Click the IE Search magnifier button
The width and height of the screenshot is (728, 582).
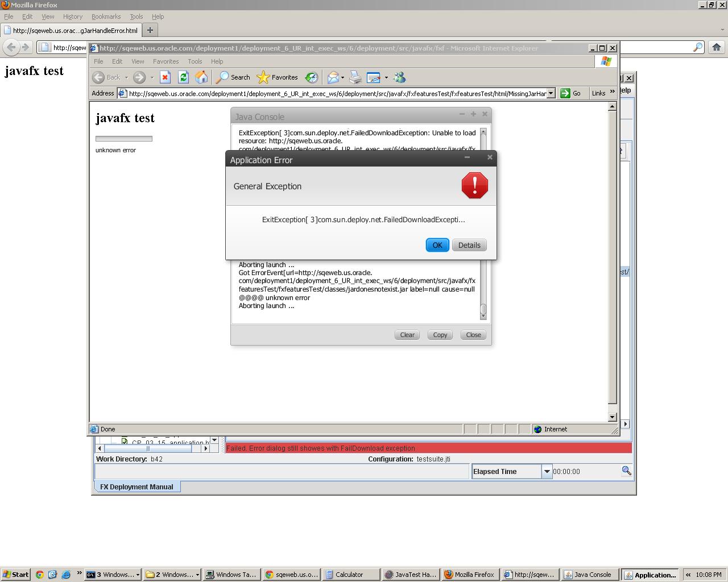tap(233, 77)
